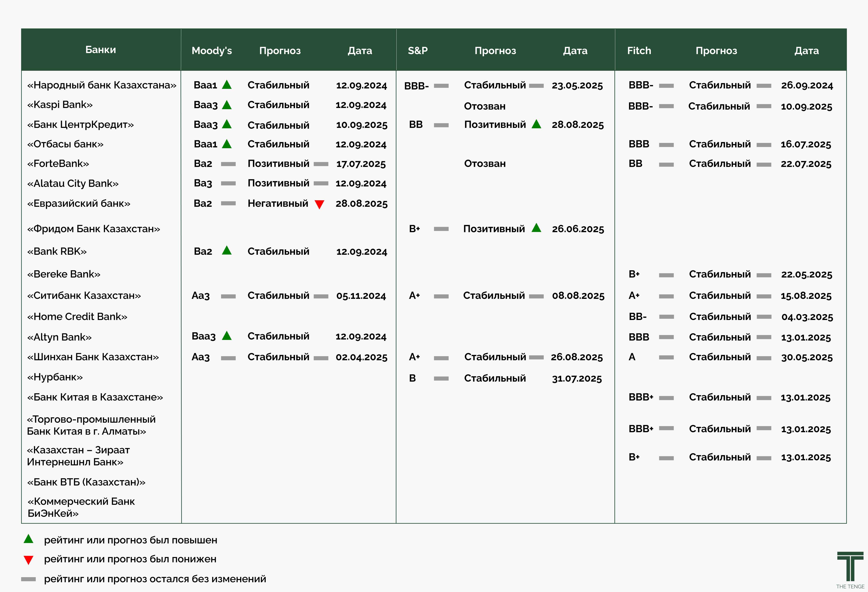This screenshot has width=868, height=592.
Task: Click green up triangle beside Народный банк's Baa1
Action: click(x=227, y=84)
